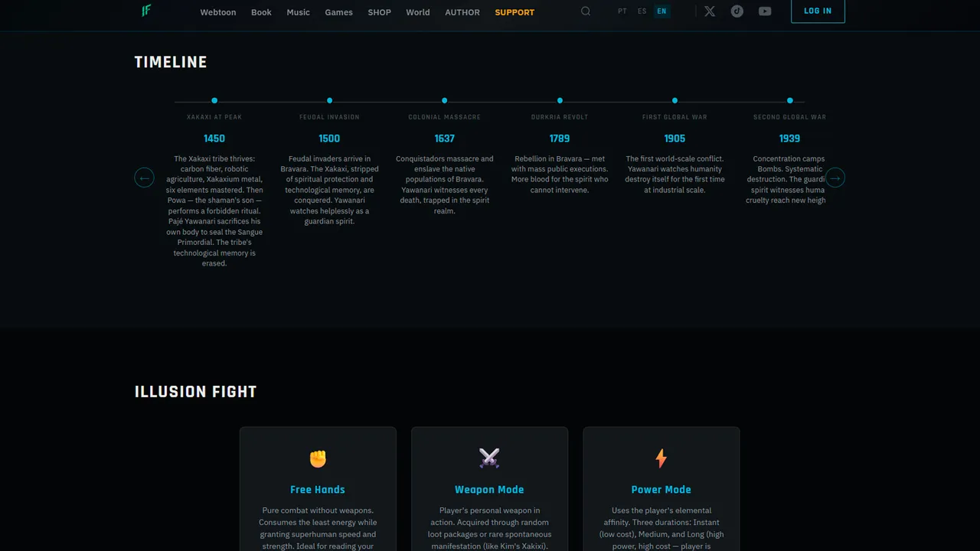
Task: Open the TikTok social icon
Action: click(x=737, y=11)
